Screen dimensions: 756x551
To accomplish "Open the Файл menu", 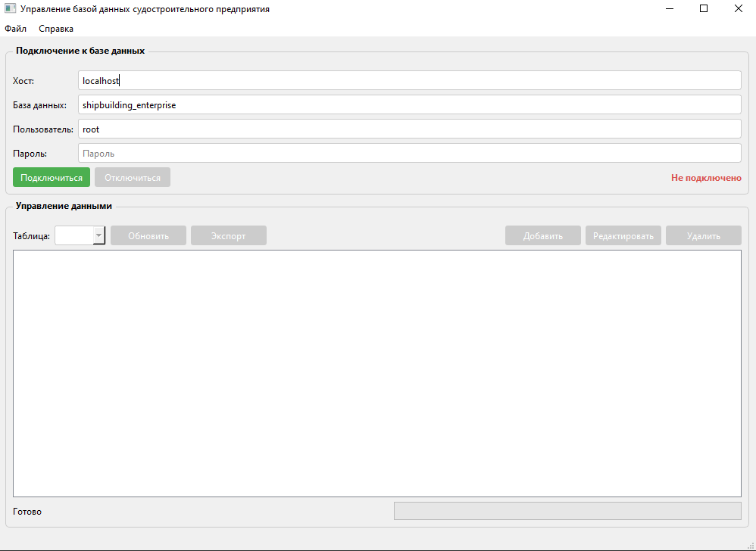I will (x=15, y=29).
